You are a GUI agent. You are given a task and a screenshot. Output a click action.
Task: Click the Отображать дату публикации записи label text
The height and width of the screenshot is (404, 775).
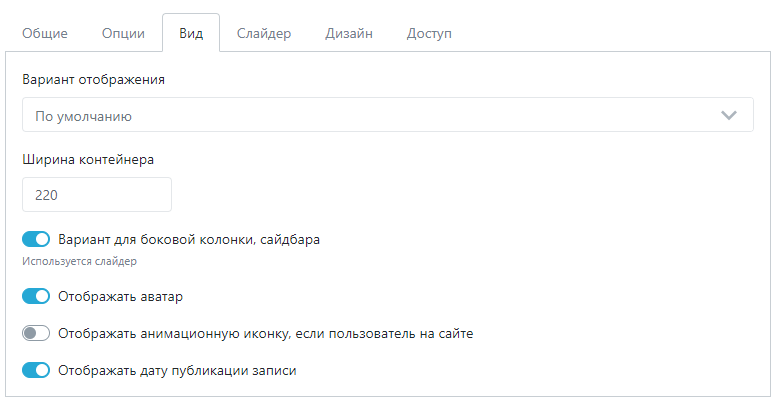[x=177, y=371]
